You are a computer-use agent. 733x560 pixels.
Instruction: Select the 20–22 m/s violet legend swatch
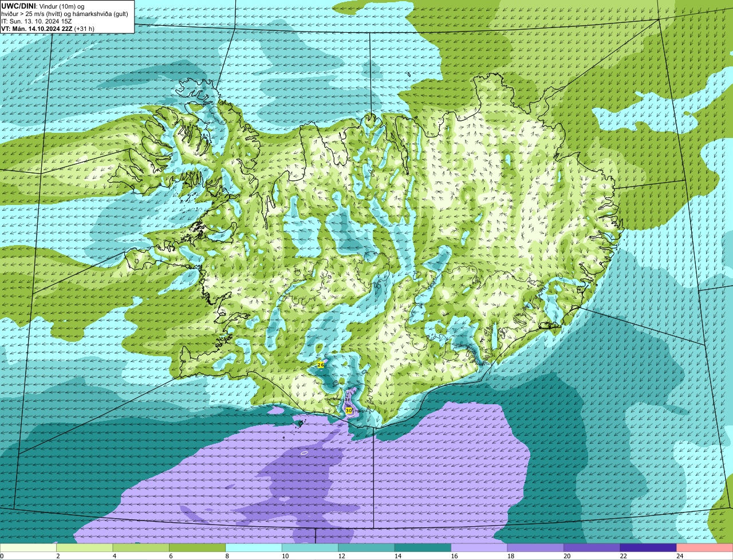592,548
